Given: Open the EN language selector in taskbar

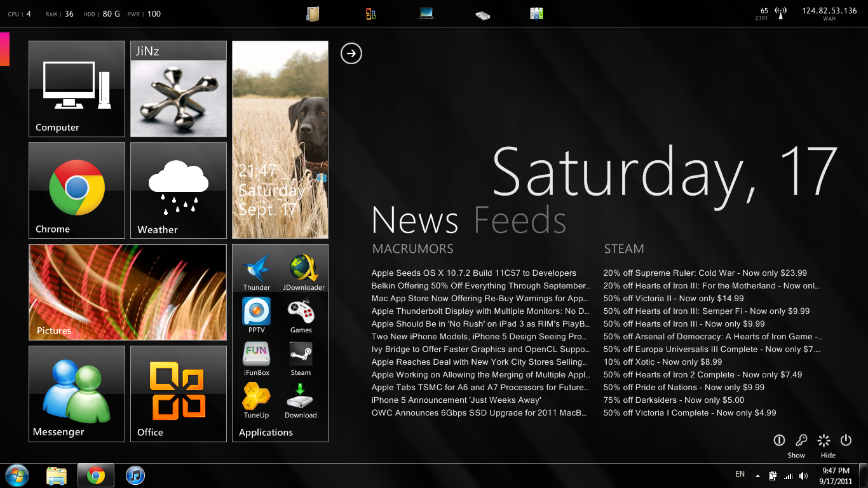Looking at the screenshot, I should [x=740, y=474].
